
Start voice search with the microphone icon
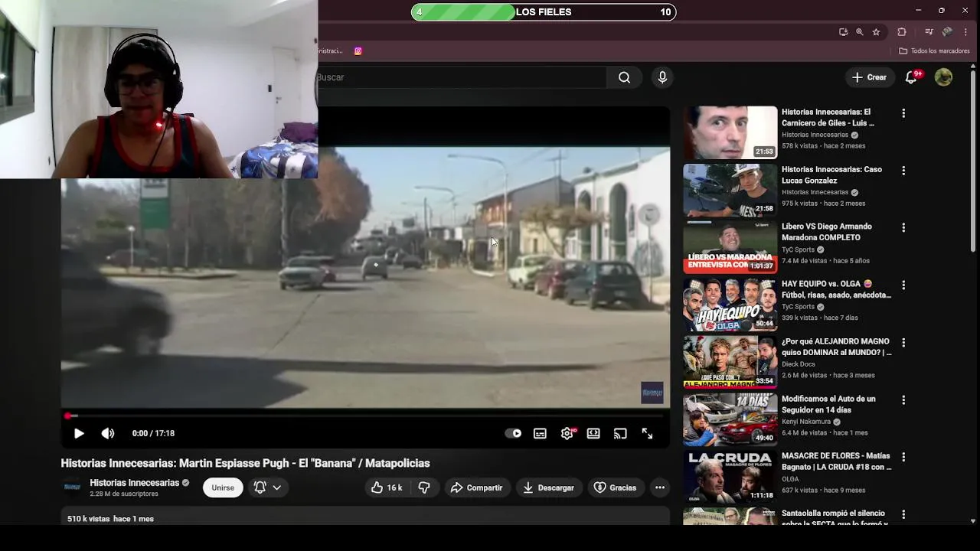(662, 77)
